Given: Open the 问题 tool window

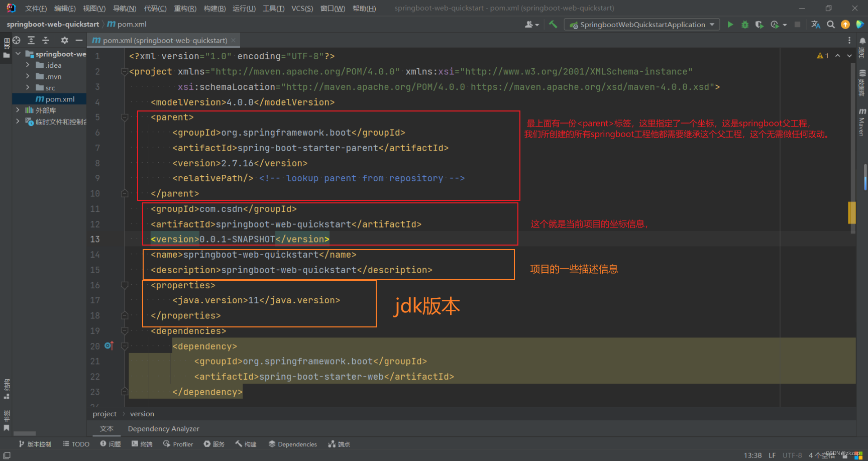Looking at the screenshot, I should pyautogui.click(x=111, y=444).
